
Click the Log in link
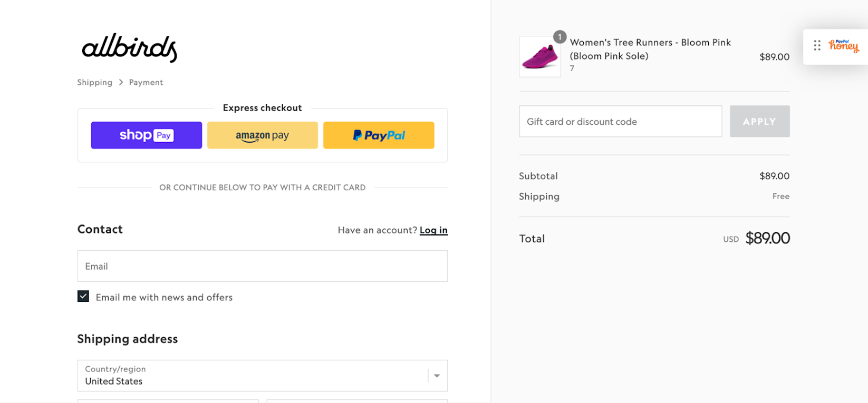click(x=433, y=230)
